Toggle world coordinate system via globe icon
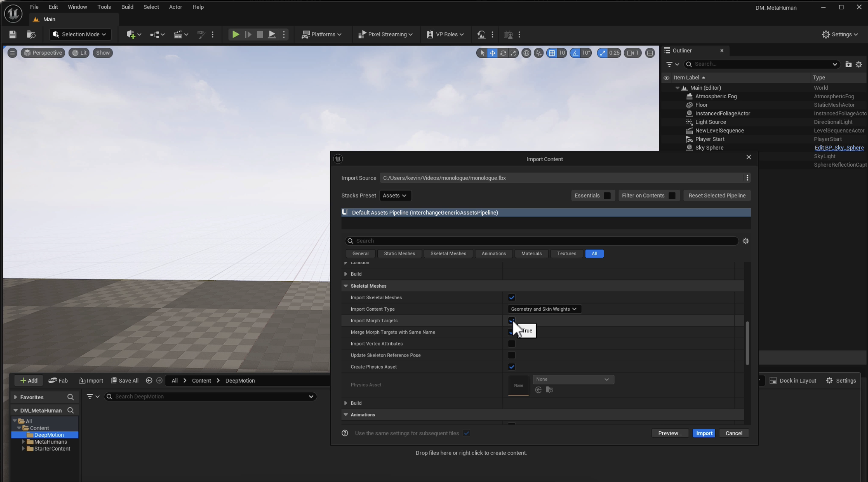 point(526,53)
